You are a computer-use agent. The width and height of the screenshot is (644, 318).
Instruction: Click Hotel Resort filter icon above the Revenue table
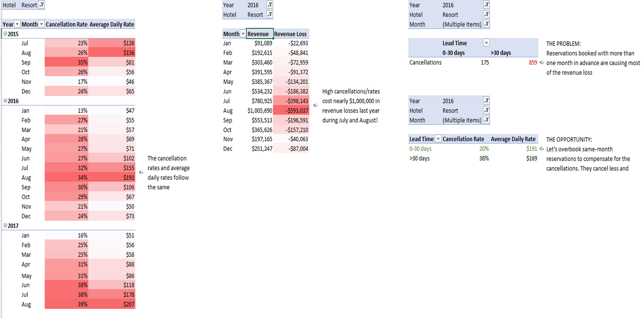pyautogui.click(x=270, y=15)
